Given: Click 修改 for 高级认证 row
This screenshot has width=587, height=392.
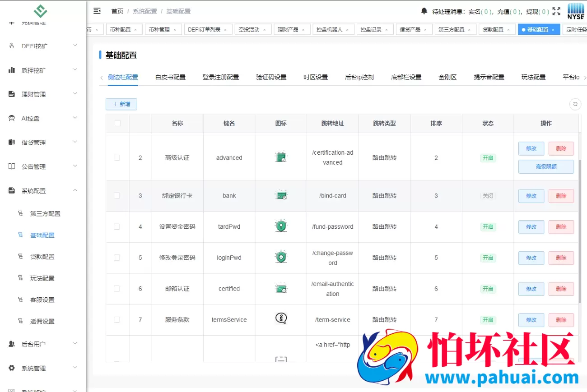Looking at the screenshot, I should click(x=531, y=148).
